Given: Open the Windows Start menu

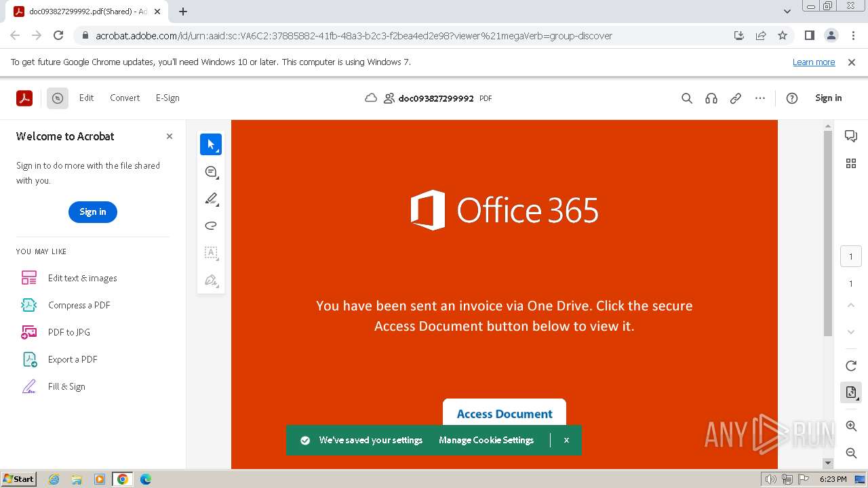Looking at the screenshot, I should coord(19,479).
